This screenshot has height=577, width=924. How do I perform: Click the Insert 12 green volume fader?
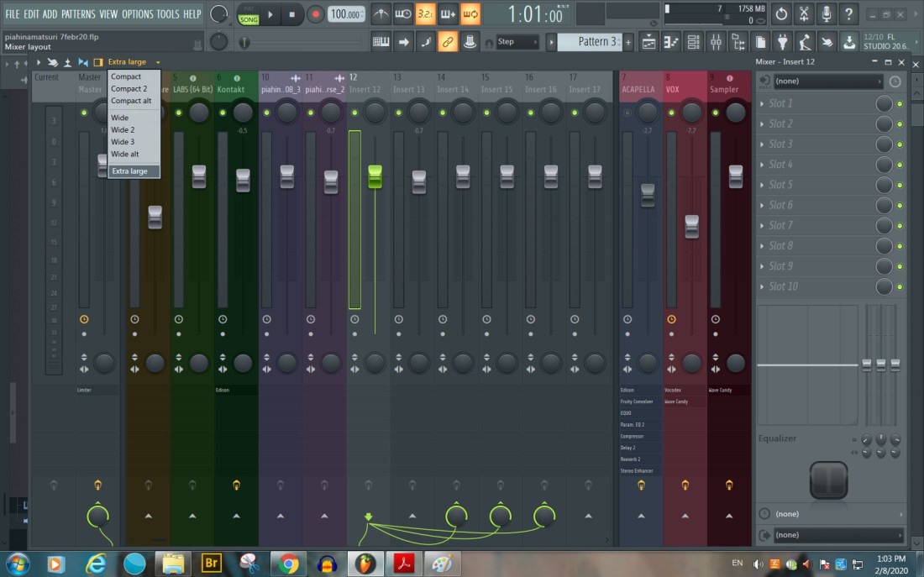[x=375, y=176]
